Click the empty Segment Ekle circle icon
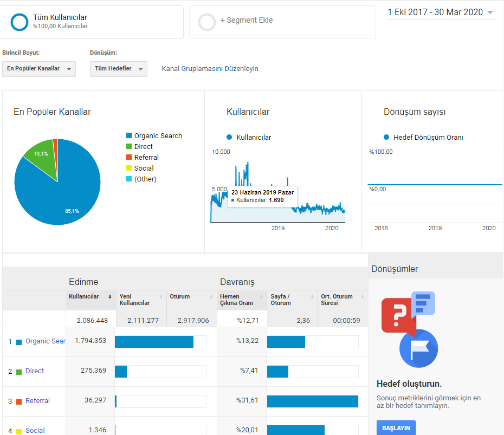The height and width of the screenshot is (435, 504). click(207, 22)
